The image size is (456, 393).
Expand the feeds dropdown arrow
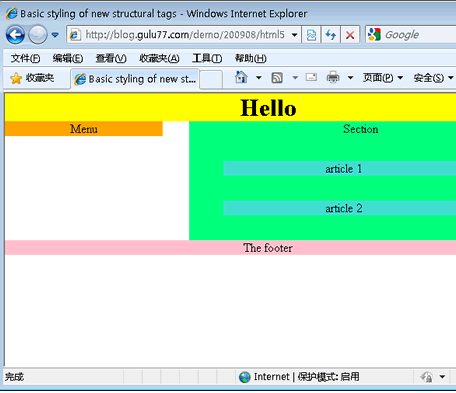tap(295, 78)
